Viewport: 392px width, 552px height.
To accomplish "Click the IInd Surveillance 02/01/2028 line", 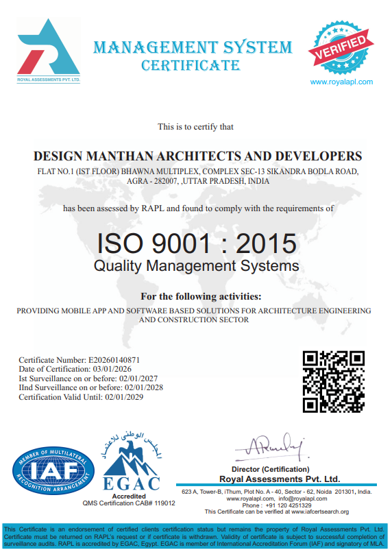I will point(90,388).
